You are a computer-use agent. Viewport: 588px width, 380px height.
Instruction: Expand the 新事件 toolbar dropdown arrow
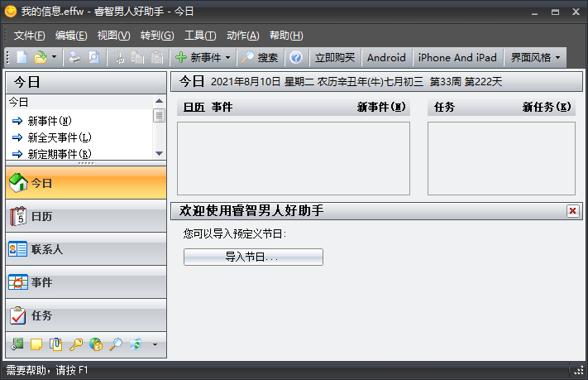click(x=227, y=58)
